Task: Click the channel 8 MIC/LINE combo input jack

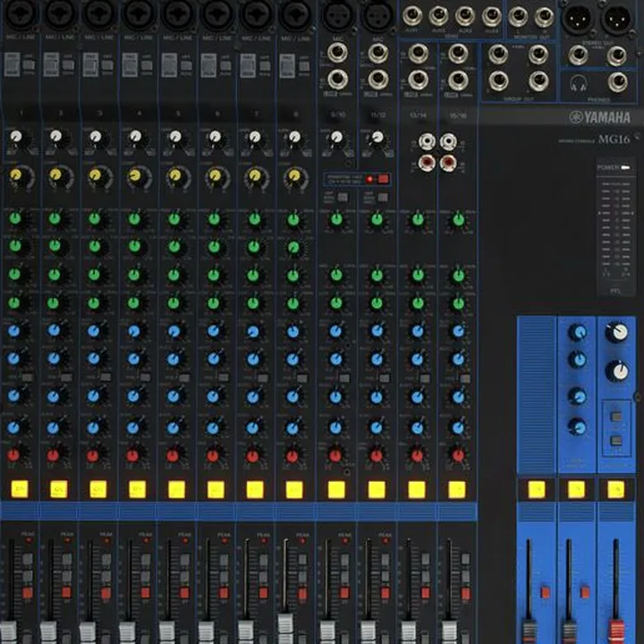Action: [296, 13]
